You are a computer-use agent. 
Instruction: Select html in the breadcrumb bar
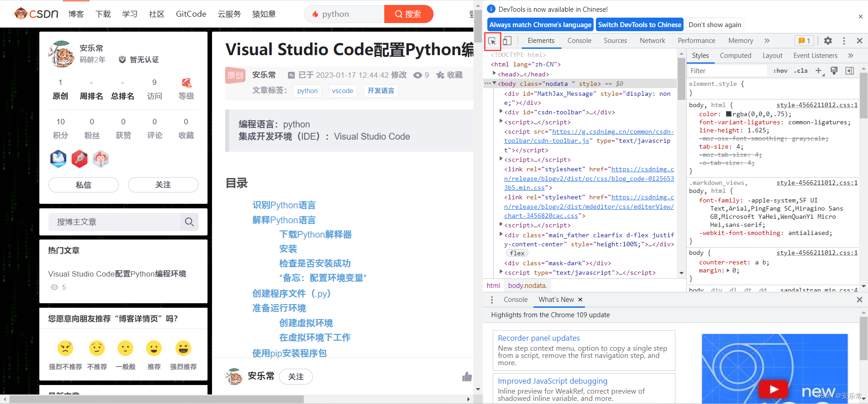pos(493,286)
